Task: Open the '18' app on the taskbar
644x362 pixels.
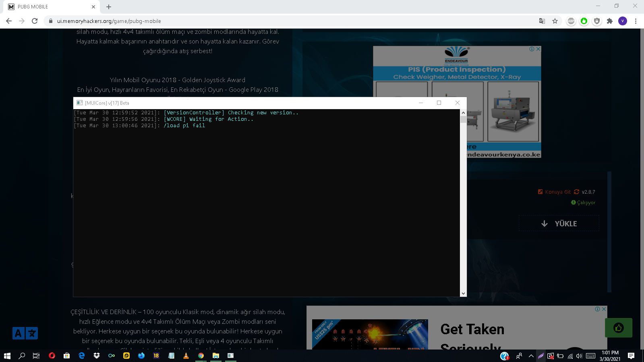Action: point(156,356)
